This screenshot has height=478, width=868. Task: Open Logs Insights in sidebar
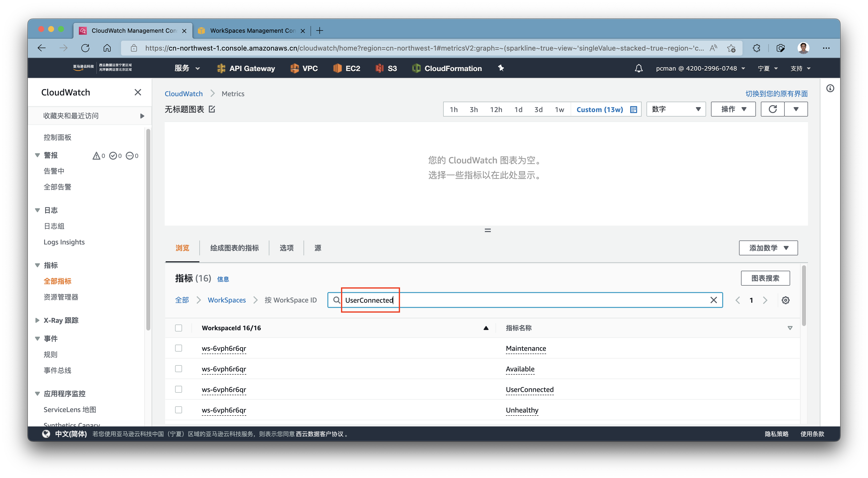[x=64, y=242]
